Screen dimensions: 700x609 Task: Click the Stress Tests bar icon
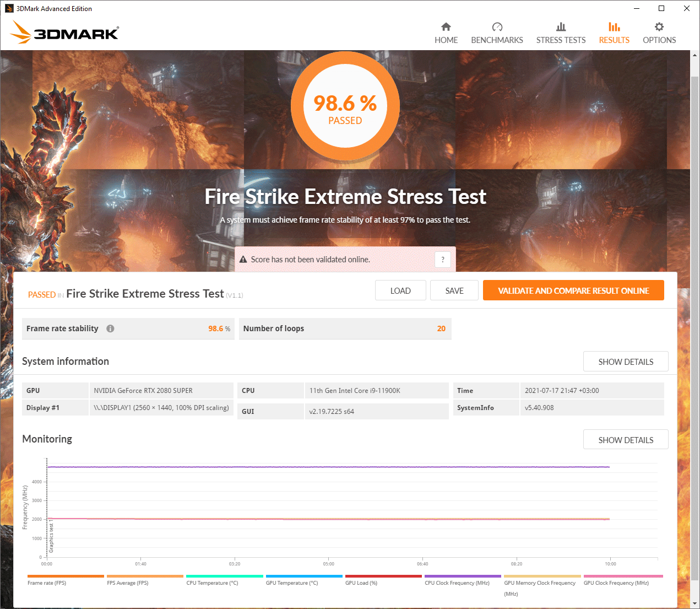561,26
